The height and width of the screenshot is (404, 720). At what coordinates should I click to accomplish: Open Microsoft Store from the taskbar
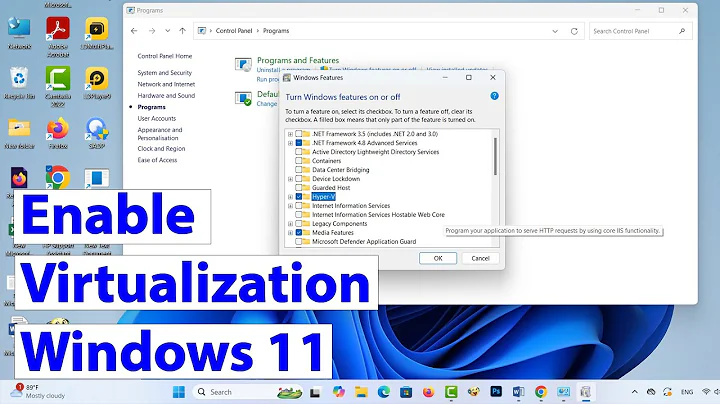click(x=406, y=392)
